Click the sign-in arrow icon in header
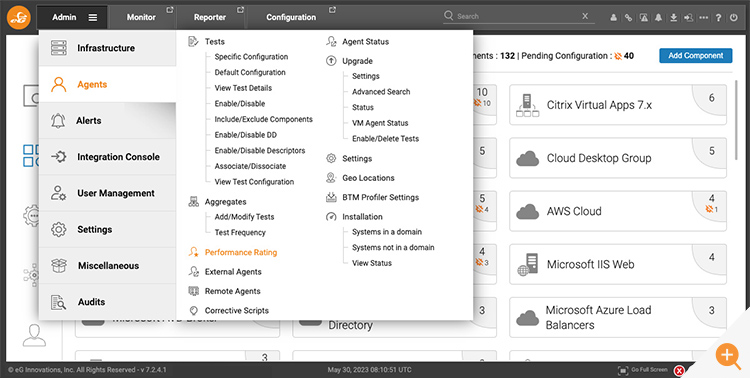Viewport: 750px width, 378px height. (688, 18)
